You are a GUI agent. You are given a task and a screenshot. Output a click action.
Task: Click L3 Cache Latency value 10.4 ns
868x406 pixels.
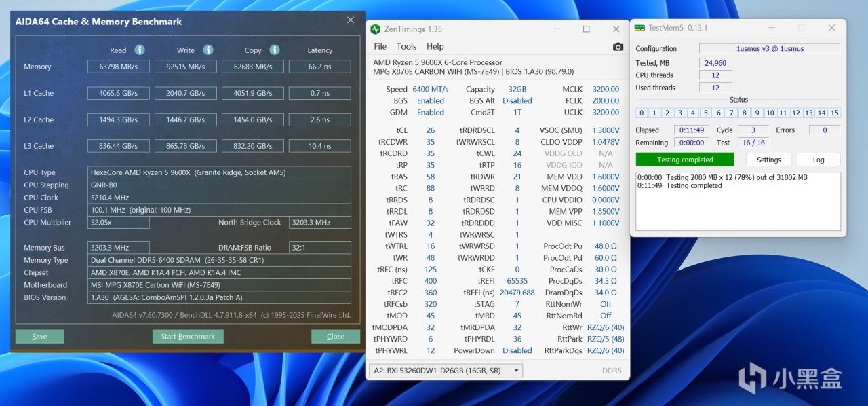[320, 146]
